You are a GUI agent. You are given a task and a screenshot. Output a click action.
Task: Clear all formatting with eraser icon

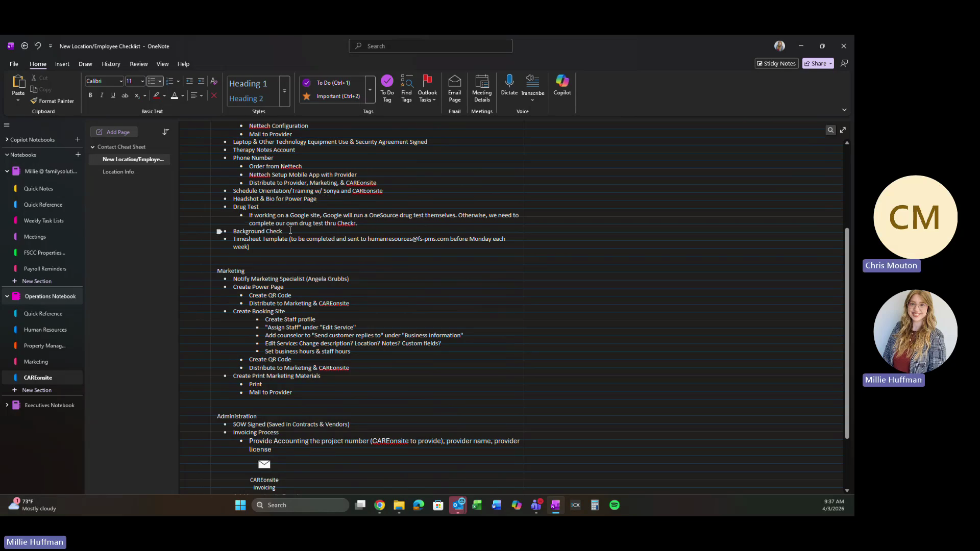coord(214,81)
